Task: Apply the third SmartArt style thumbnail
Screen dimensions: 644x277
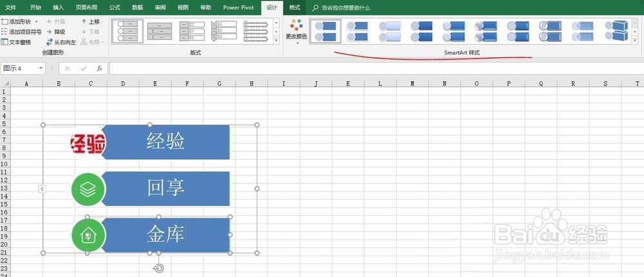Action: pos(390,31)
